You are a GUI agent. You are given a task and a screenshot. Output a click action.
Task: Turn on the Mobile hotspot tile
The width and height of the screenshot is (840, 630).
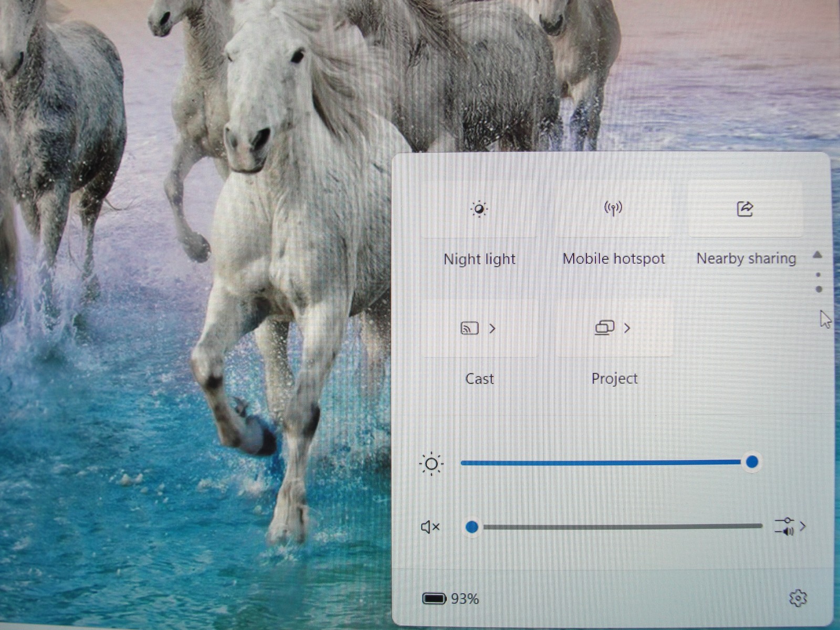point(613,209)
